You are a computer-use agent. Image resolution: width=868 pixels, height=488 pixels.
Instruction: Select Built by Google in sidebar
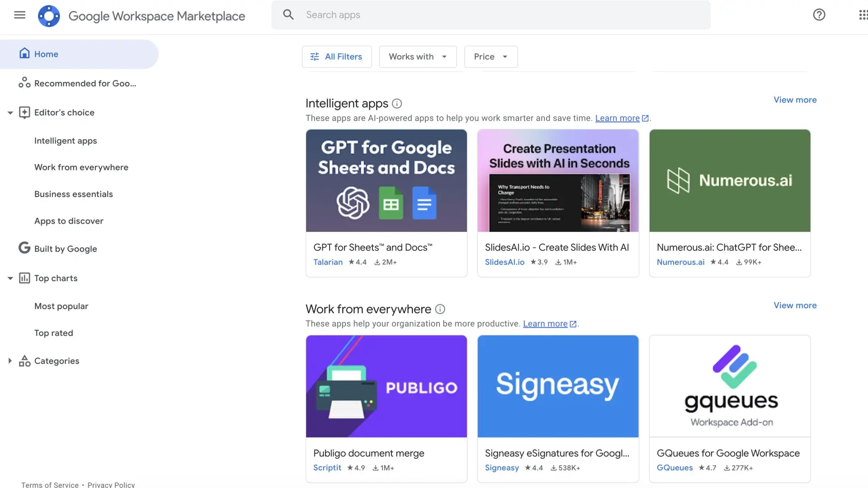[66, 249]
